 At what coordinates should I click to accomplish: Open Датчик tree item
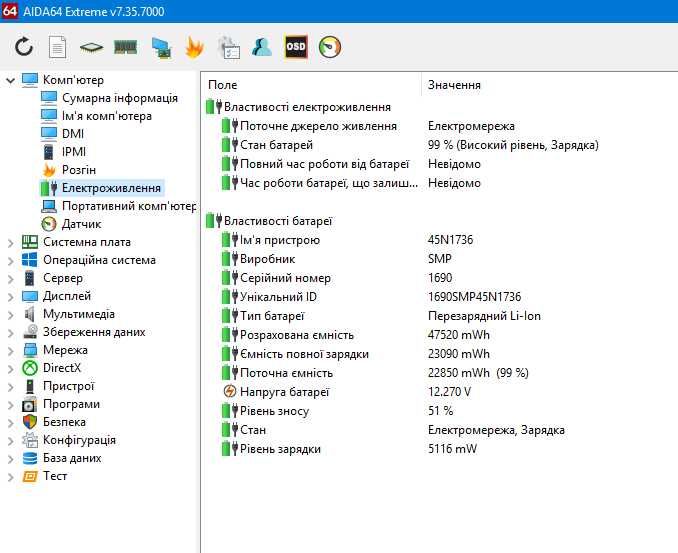point(81,224)
